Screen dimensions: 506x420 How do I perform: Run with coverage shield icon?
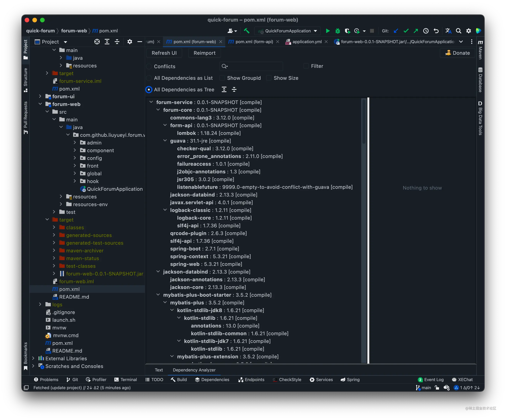pos(347,31)
